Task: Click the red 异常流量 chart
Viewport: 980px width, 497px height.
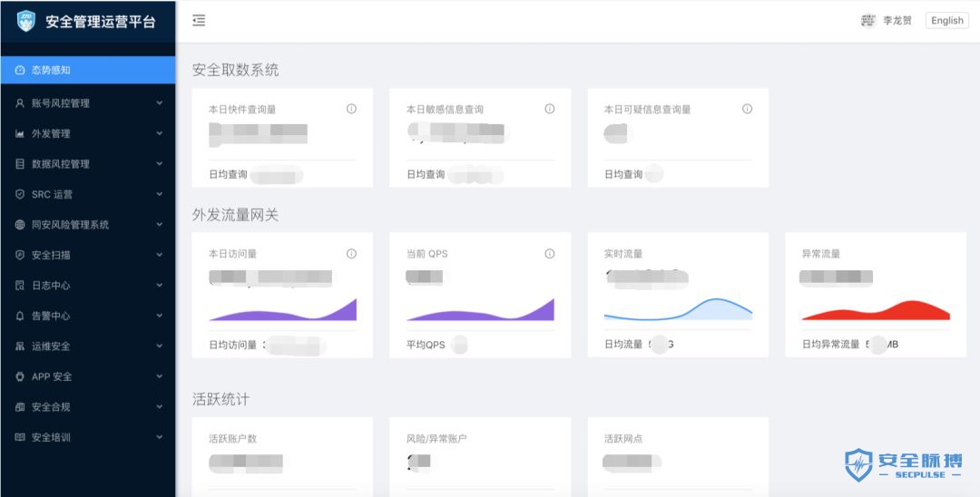Action: (x=875, y=310)
